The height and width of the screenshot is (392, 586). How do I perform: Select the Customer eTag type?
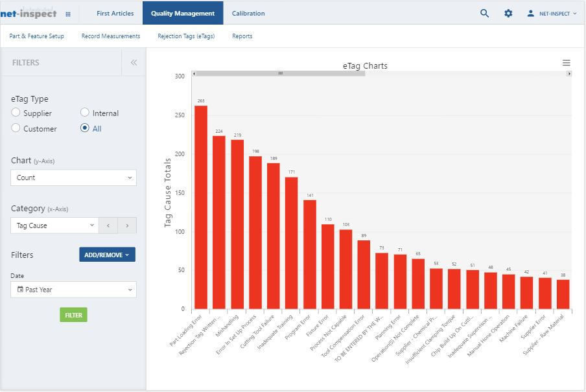coord(17,128)
